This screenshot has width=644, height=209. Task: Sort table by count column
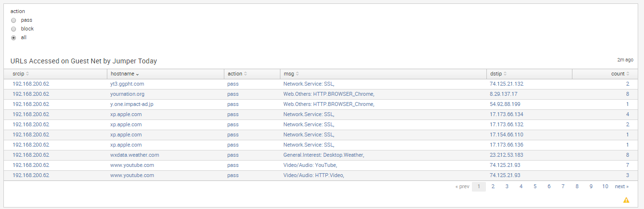628,74
